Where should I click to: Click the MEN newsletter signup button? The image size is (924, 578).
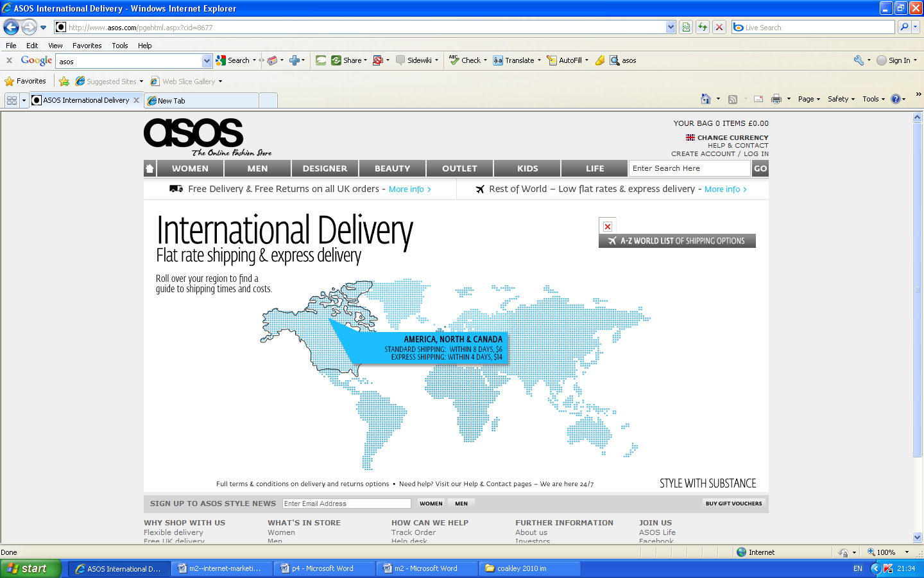click(461, 504)
